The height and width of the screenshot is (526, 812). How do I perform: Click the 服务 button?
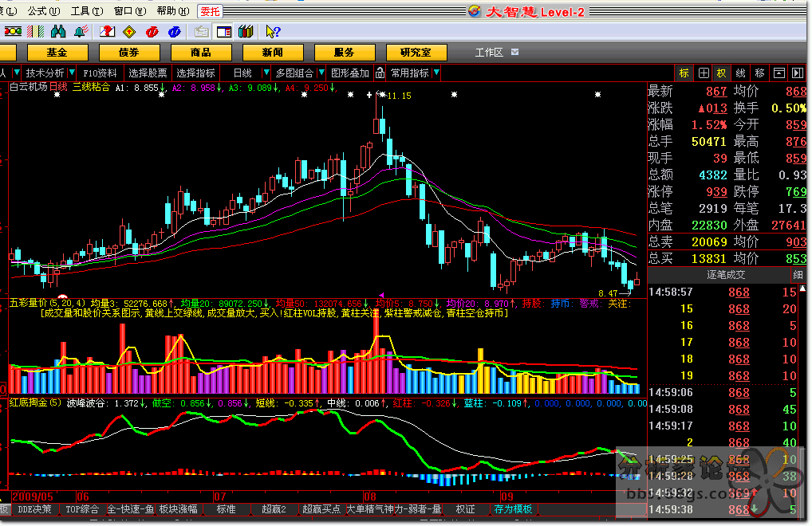coord(345,53)
